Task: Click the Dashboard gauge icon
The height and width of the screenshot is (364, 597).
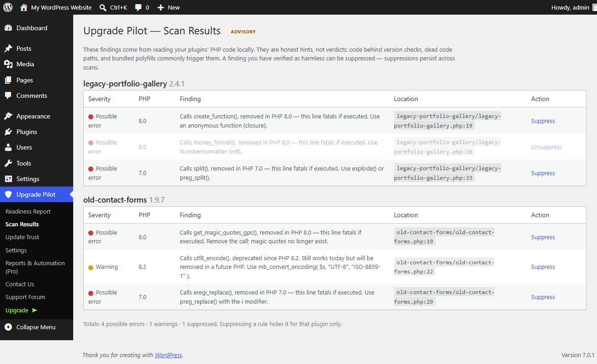Action: coord(8,28)
